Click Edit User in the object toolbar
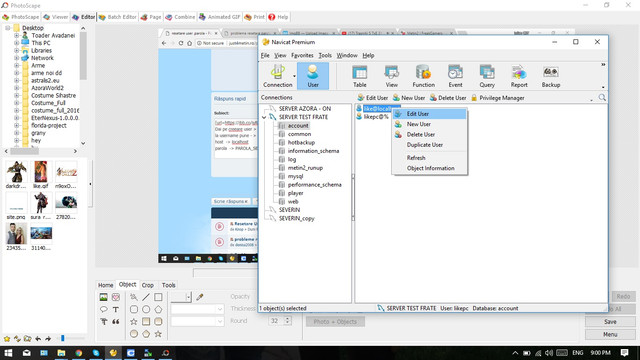 [373, 98]
